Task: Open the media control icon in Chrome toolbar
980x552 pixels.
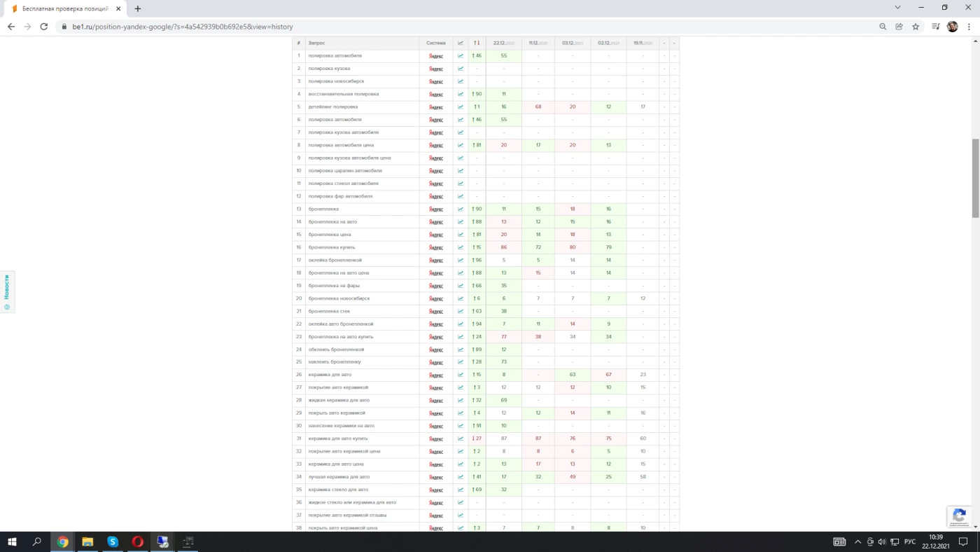Action: pos(936,27)
